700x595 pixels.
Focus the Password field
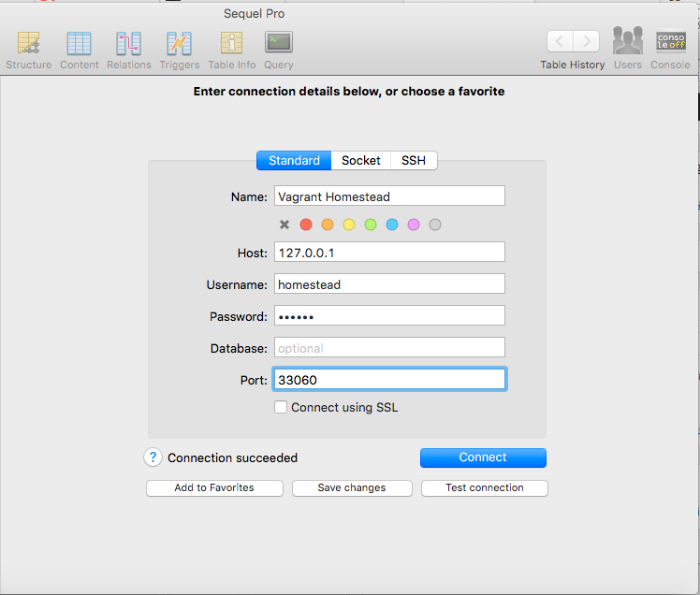click(x=389, y=316)
